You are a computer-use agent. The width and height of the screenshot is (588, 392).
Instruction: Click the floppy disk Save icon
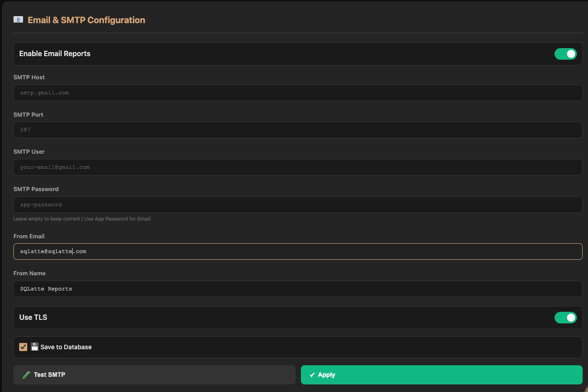(x=35, y=347)
